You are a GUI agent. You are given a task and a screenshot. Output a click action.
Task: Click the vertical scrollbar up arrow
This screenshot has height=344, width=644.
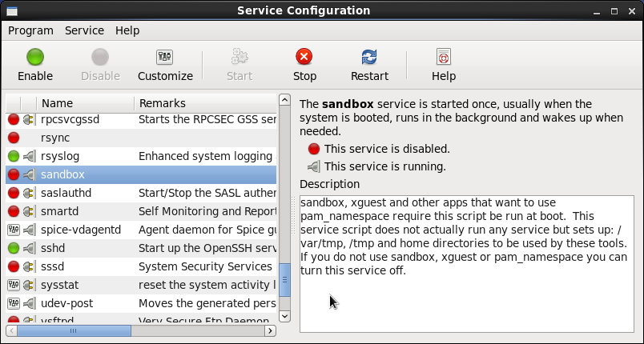284,100
